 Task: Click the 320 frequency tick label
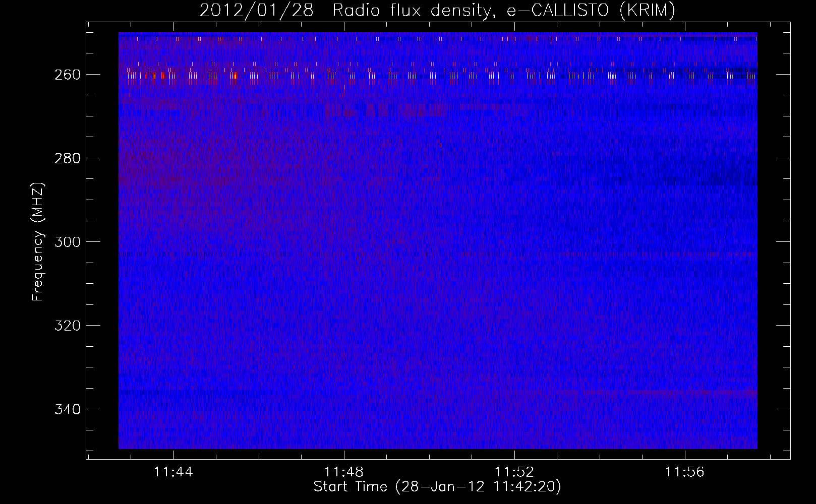(68, 326)
